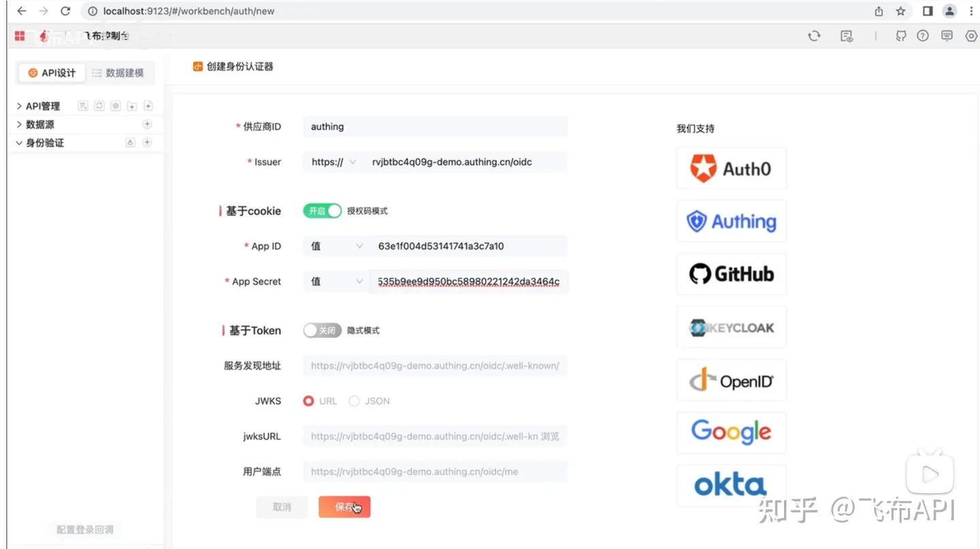Click the browser address bar URL
This screenshot has height=549, width=980.
coord(189,11)
